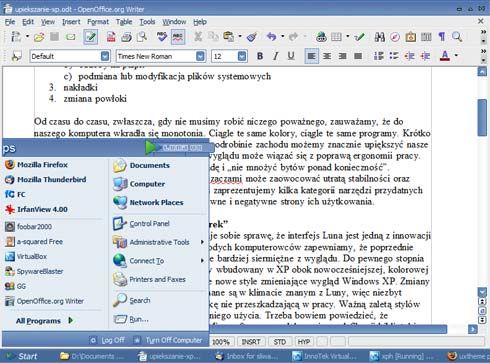Click the Insert Table icon

pos(336,37)
